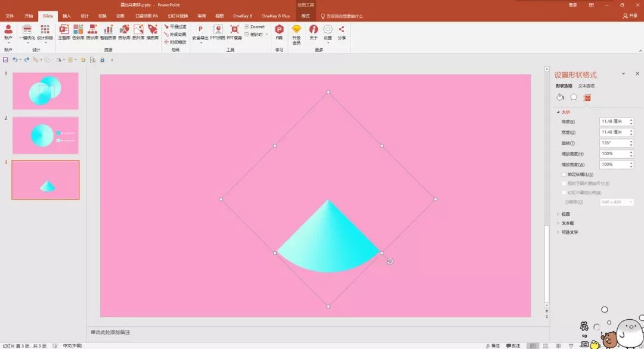This screenshot has height=349, width=644.
Task: Expand the 位置 section
Action: pyautogui.click(x=565, y=214)
